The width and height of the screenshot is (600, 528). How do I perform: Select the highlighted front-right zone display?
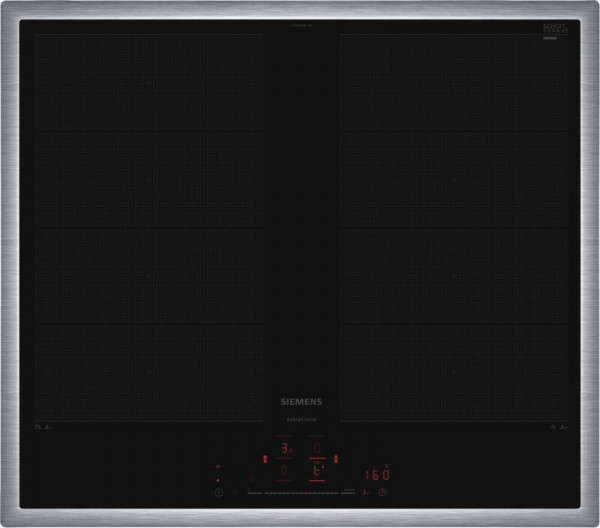coord(316,470)
